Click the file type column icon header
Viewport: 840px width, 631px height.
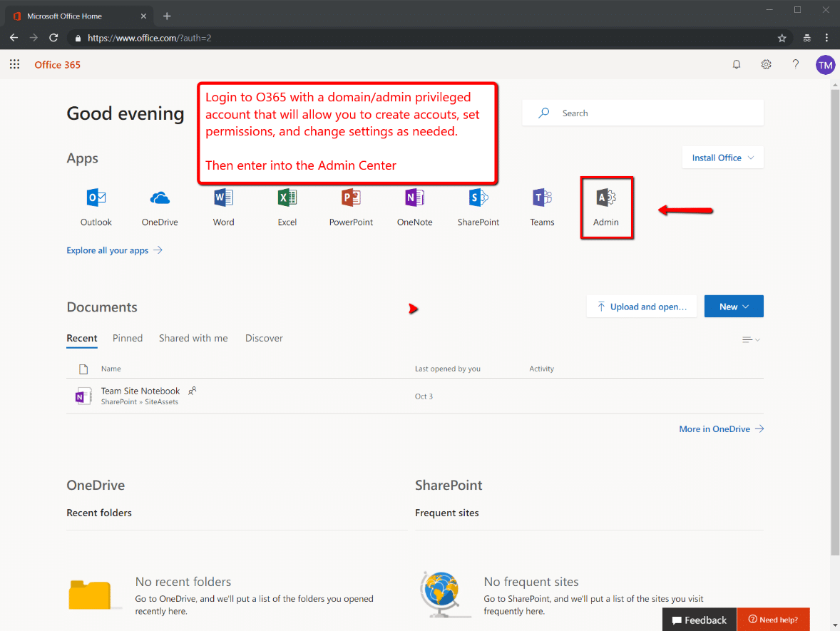tap(83, 369)
